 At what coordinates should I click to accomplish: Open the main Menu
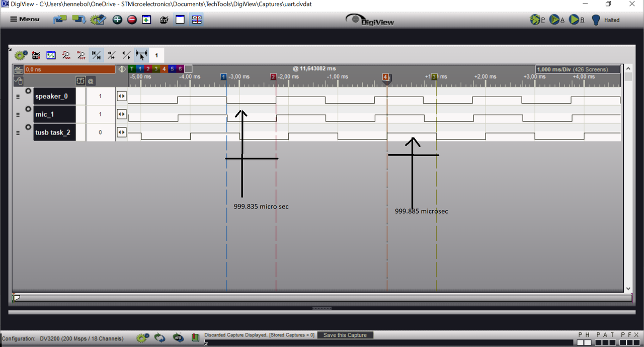tap(25, 19)
